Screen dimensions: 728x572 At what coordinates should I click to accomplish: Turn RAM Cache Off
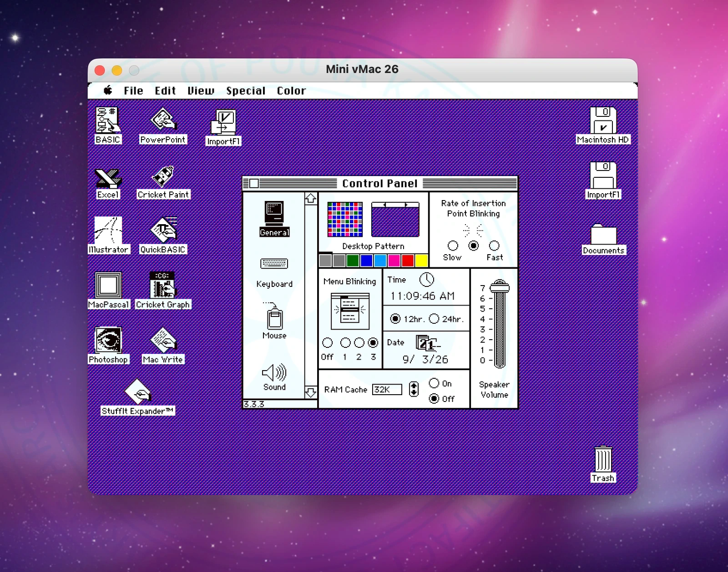[x=434, y=398]
